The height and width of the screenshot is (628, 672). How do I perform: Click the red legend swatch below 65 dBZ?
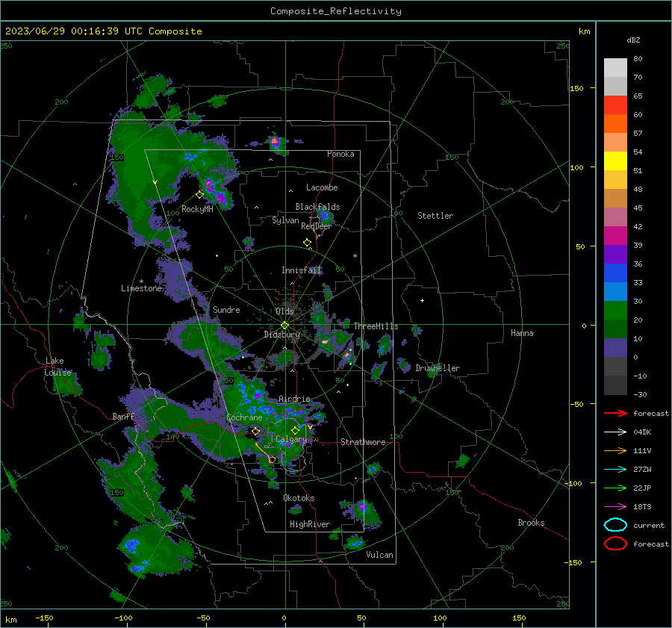[x=615, y=105]
